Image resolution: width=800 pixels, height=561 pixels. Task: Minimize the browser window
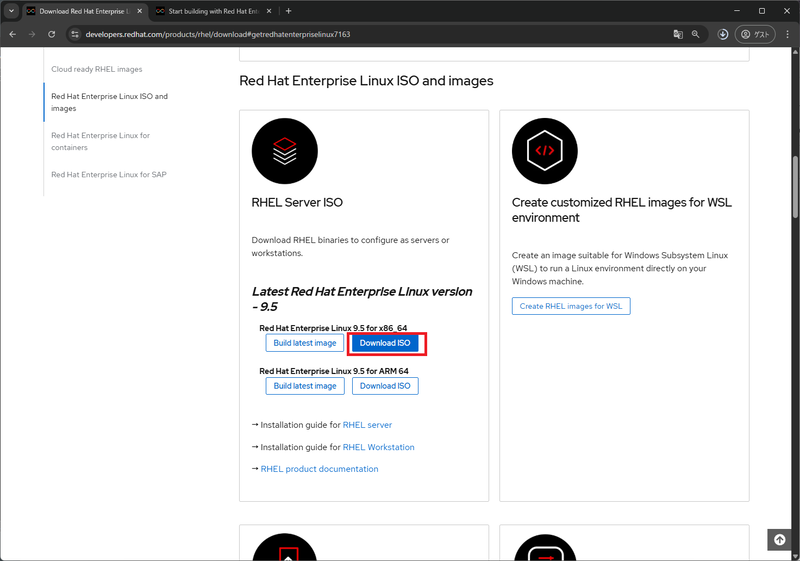coord(737,11)
